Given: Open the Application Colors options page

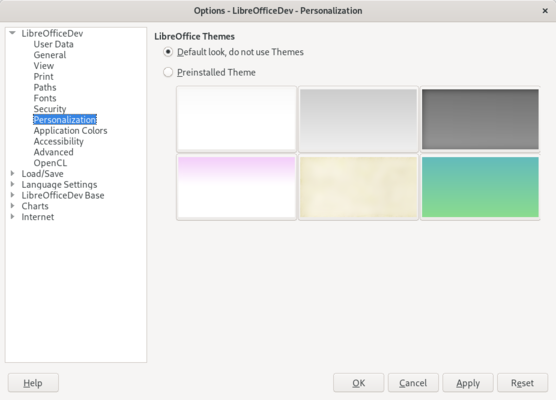Looking at the screenshot, I should click(x=70, y=130).
